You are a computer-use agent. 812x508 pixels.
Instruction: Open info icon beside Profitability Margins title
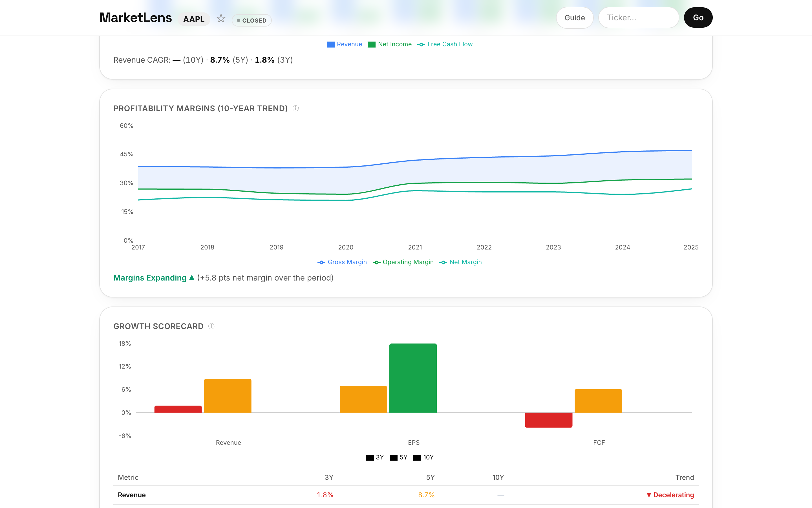click(x=295, y=108)
